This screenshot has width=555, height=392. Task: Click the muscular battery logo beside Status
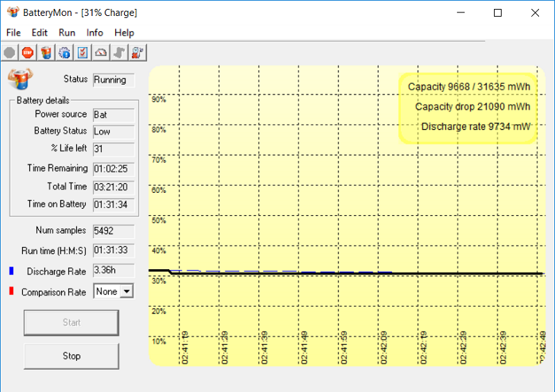tap(20, 78)
